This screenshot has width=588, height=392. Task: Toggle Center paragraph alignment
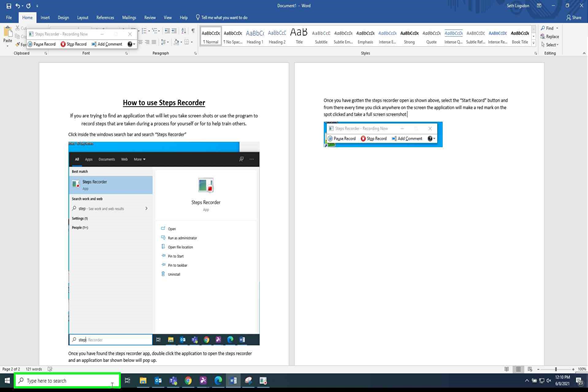(x=141, y=42)
